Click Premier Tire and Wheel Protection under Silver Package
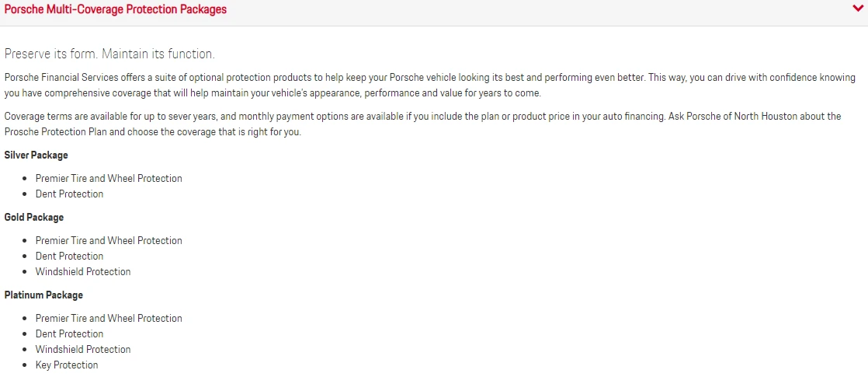This screenshot has height=377, width=868. (x=109, y=179)
